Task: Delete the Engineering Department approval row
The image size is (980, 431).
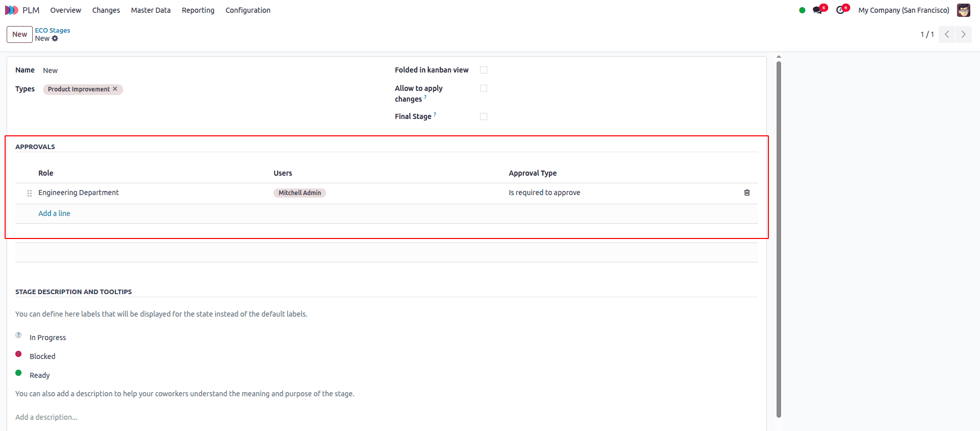Action: pyautogui.click(x=747, y=193)
